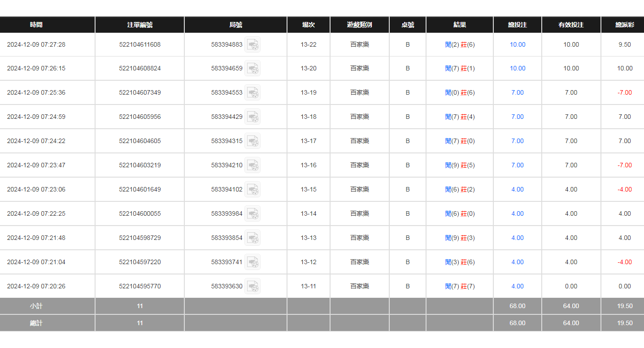
Task: Select the 注單編號 column header
Action: pos(139,25)
